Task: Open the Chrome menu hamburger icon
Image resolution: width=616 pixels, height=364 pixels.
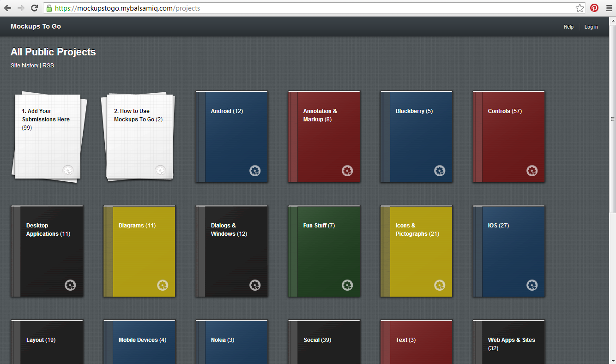Action: click(x=609, y=8)
